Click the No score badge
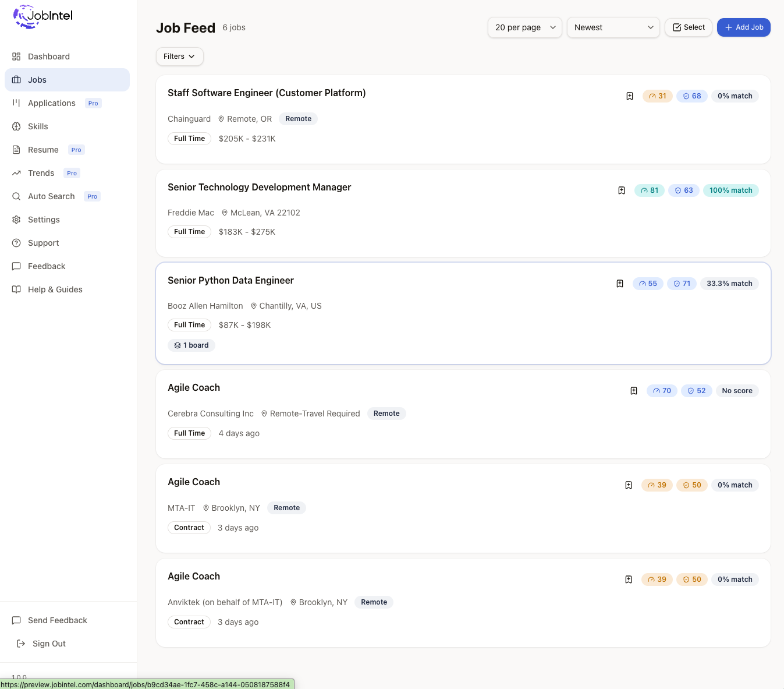The width and height of the screenshot is (784, 689). (737, 391)
